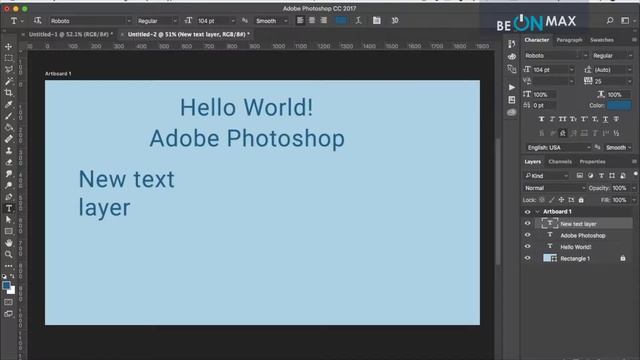
Task: Select the Pen tool
Action: coord(9,197)
